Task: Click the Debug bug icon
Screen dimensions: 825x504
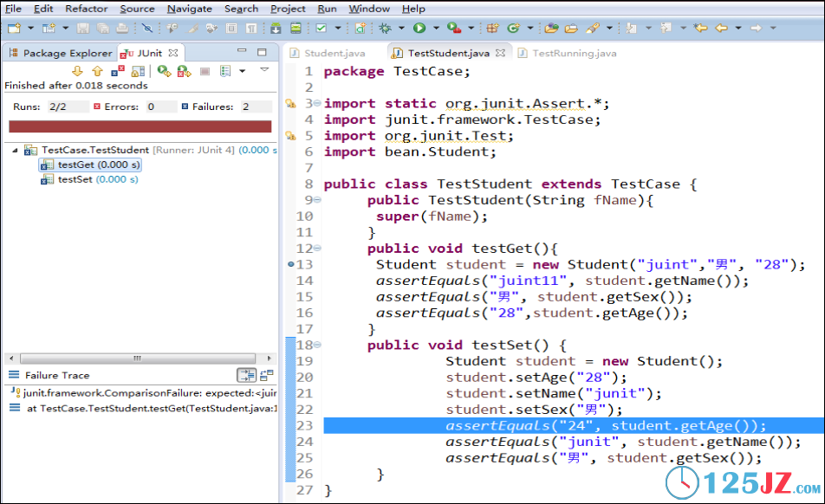Action: pos(385,28)
